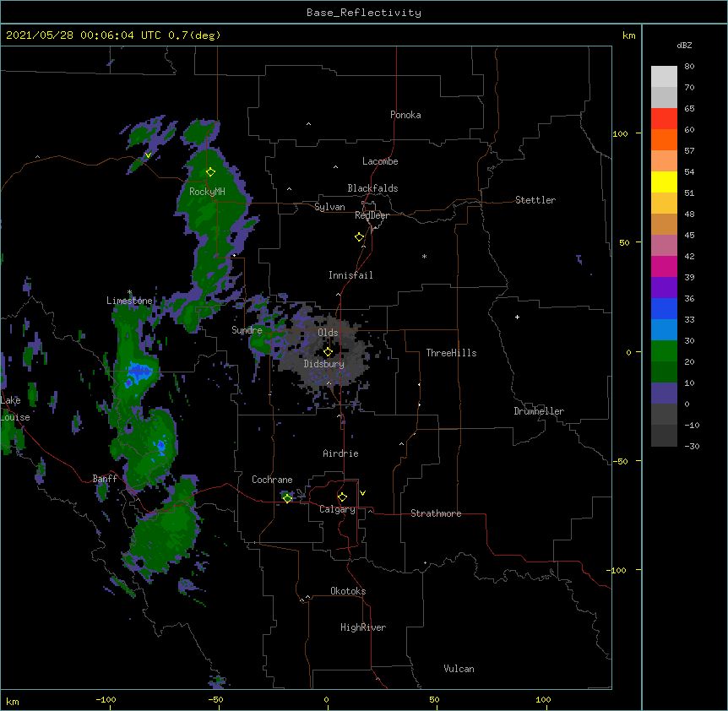Click the Olds label
Image resolution: width=728 pixels, height=711 pixels.
point(328,333)
